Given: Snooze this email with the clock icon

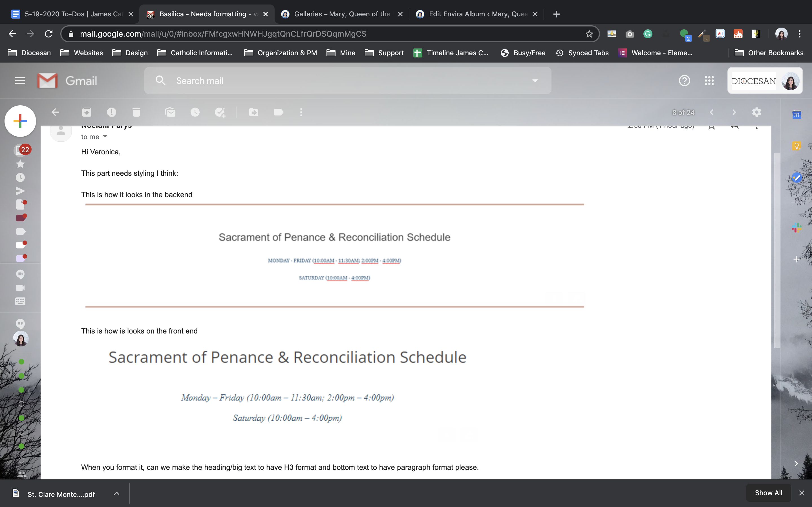Looking at the screenshot, I should point(195,112).
